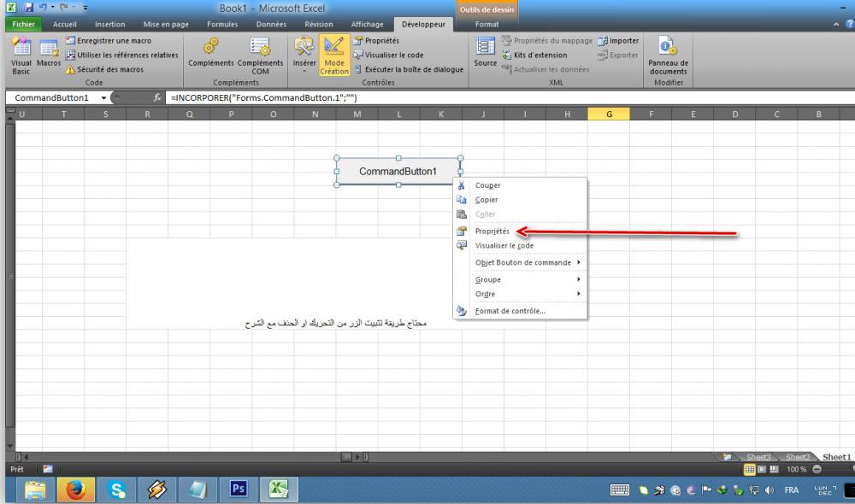Switch to the Accueil tab

tap(64, 24)
